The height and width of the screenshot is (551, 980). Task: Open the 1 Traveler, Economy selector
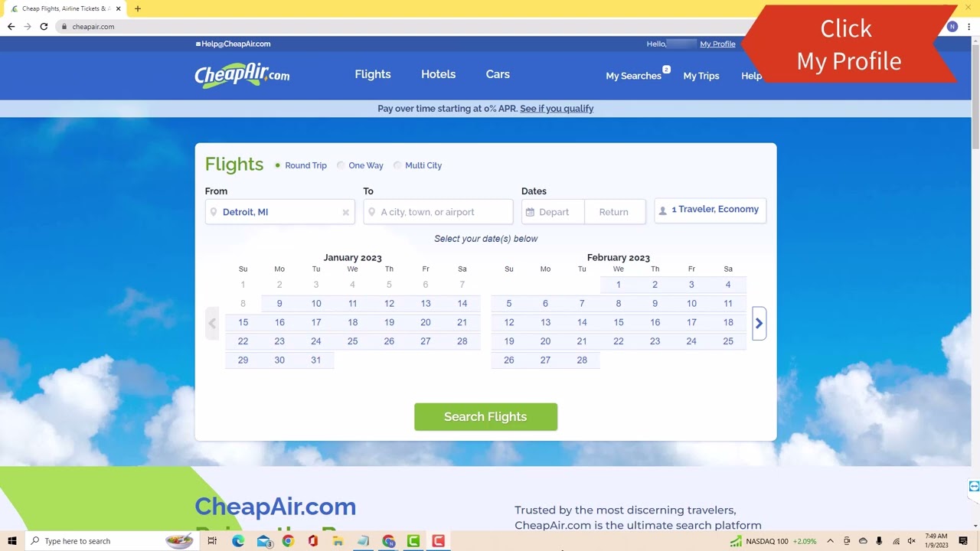[x=710, y=210]
